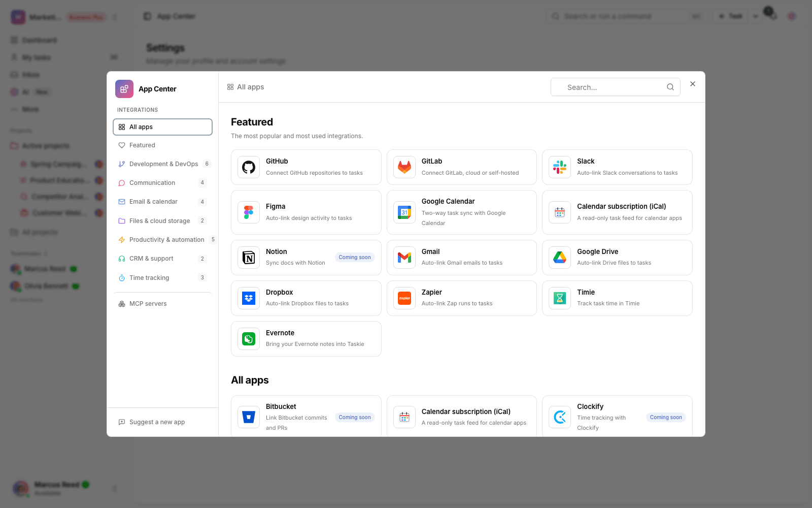This screenshot has width=812, height=508.
Task: Click Coming soon badge on Notion
Action: point(355,258)
